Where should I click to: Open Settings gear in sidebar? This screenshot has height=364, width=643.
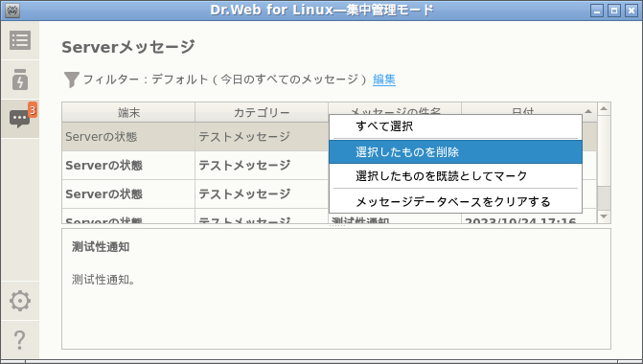coord(20,301)
